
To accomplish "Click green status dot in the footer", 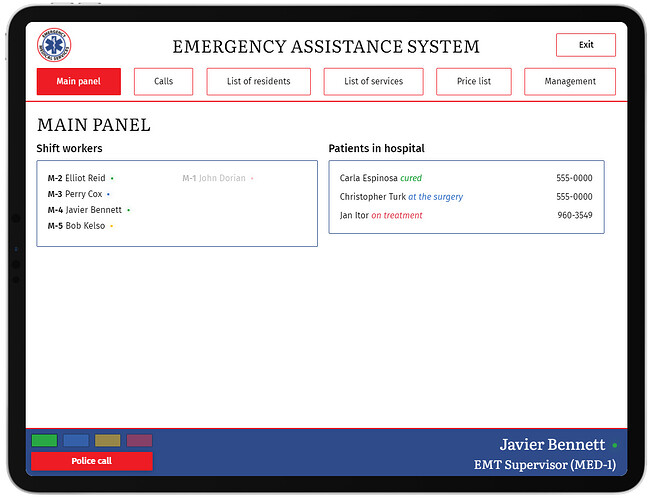I will click(615, 445).
